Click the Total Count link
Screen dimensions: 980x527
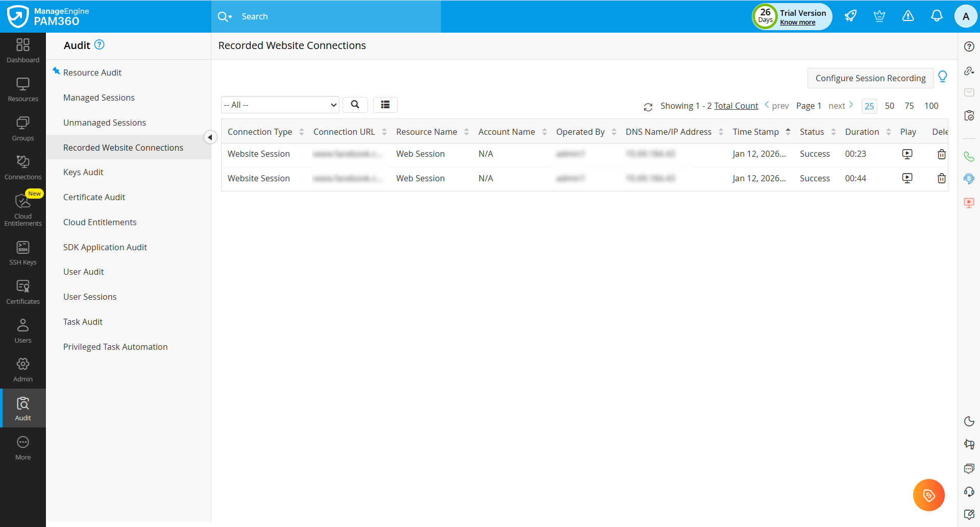[736, 106]
